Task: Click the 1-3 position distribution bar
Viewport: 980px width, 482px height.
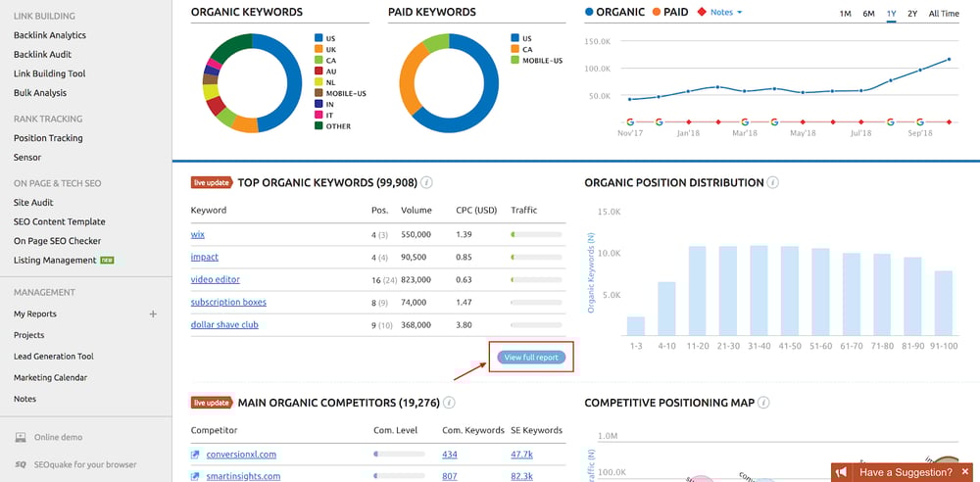Action: coord(636,325)
